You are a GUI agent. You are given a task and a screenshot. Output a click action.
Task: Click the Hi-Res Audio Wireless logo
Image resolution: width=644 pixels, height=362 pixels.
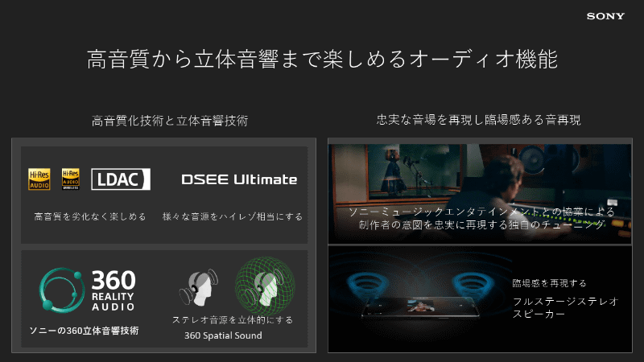pos(71,179)
